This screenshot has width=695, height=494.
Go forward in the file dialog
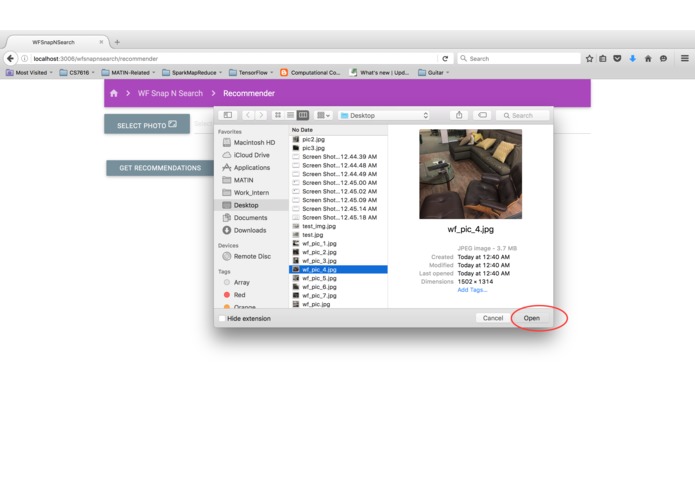pos(261,115)
